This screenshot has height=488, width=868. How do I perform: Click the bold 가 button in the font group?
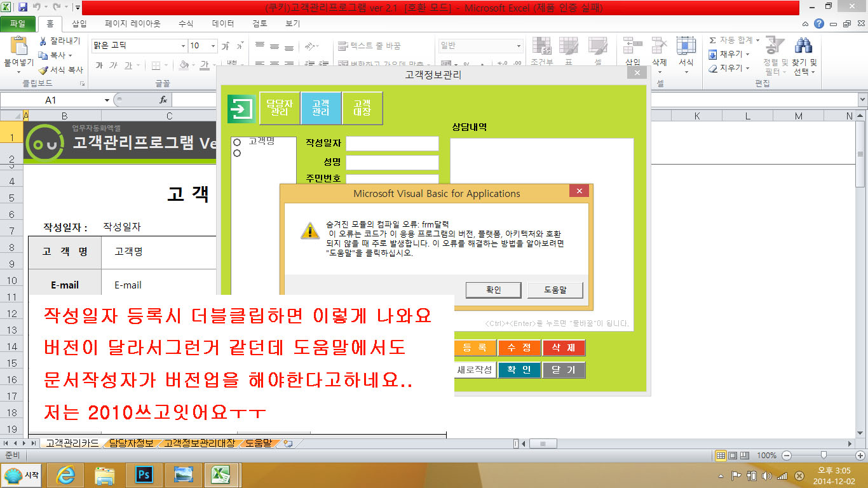point(99,65)
